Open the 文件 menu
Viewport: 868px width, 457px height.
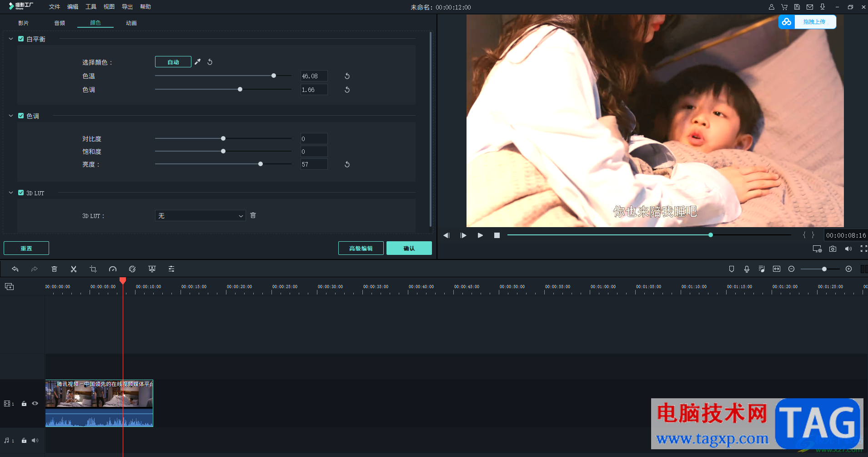(55, 7)
